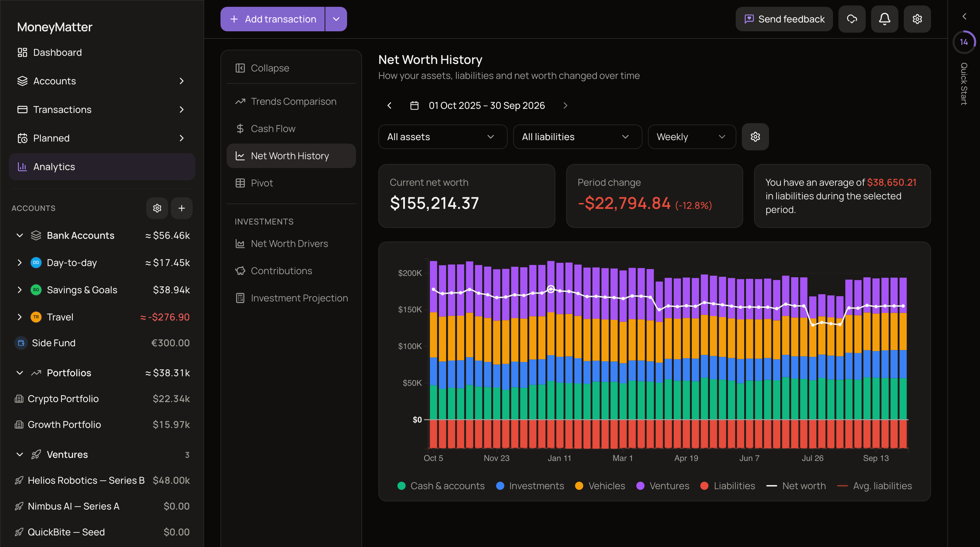Click plus icon to add account

click(x=181, y=208)
